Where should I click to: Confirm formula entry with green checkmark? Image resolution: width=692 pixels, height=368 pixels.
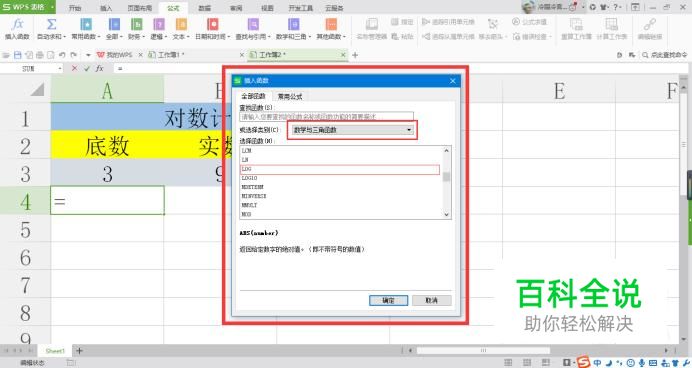point(86,68)
